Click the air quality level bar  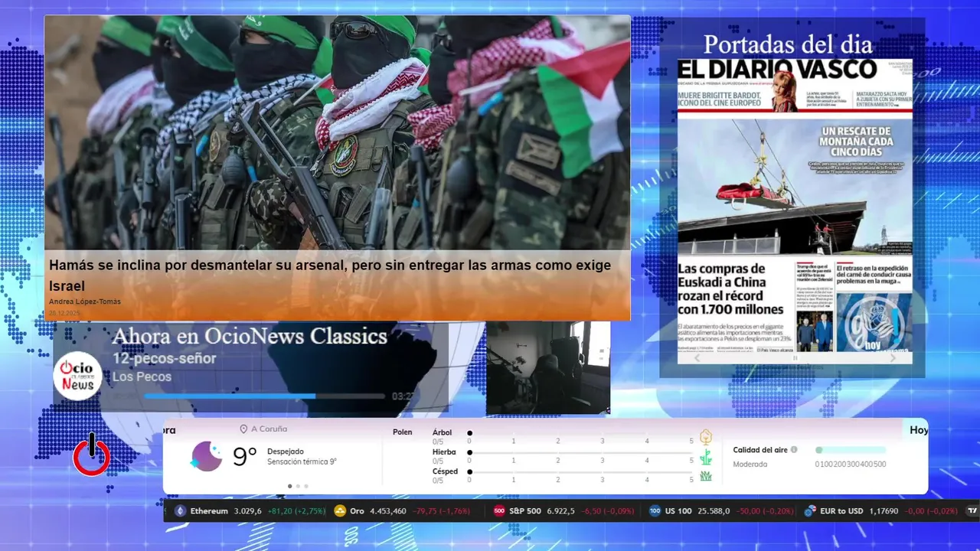(x=851, y=450)
